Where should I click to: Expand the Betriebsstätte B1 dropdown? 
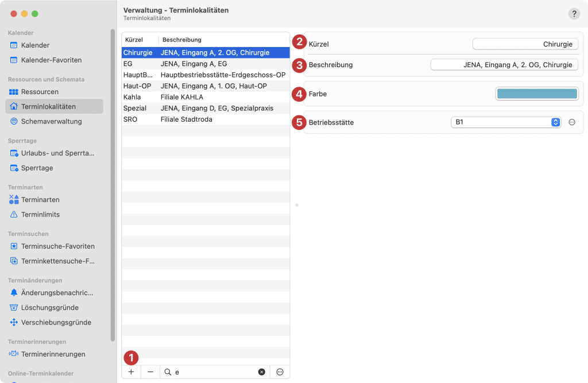(555, 122)
